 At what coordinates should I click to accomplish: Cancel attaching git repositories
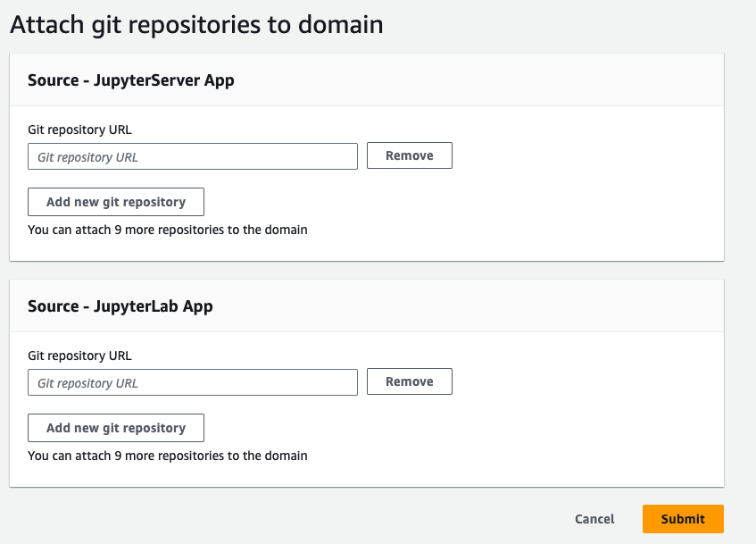pyautogui.click(x=594, y=519)
